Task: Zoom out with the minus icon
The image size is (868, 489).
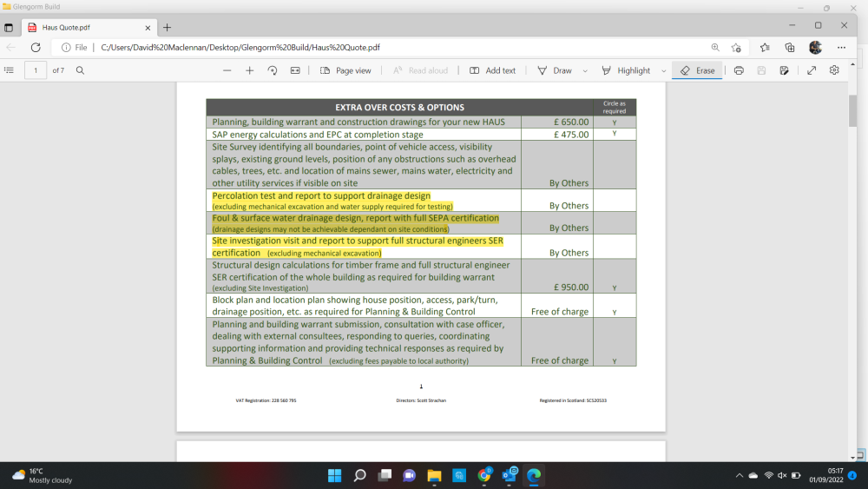Action: pos(227,70)
